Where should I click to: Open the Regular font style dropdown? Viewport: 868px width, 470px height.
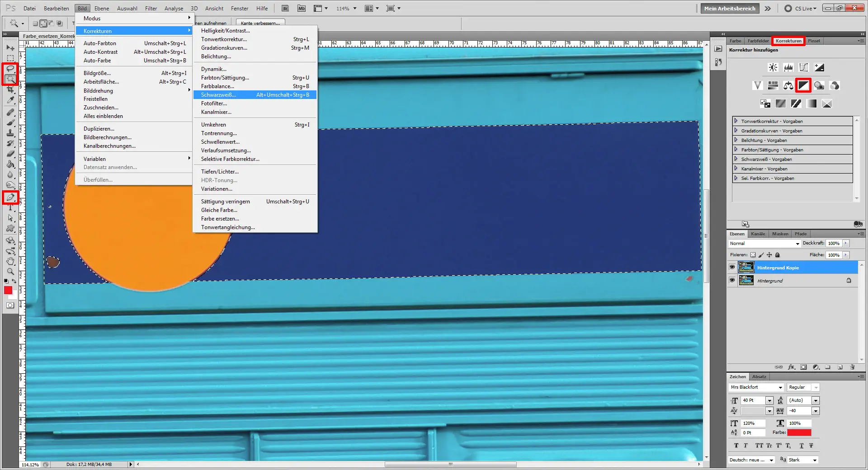[802, 387]
